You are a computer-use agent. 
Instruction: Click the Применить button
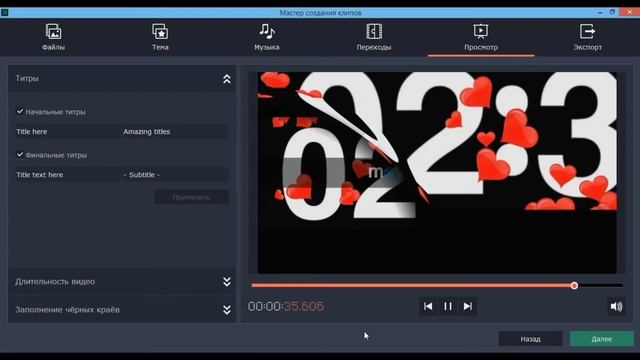(191, 197)
